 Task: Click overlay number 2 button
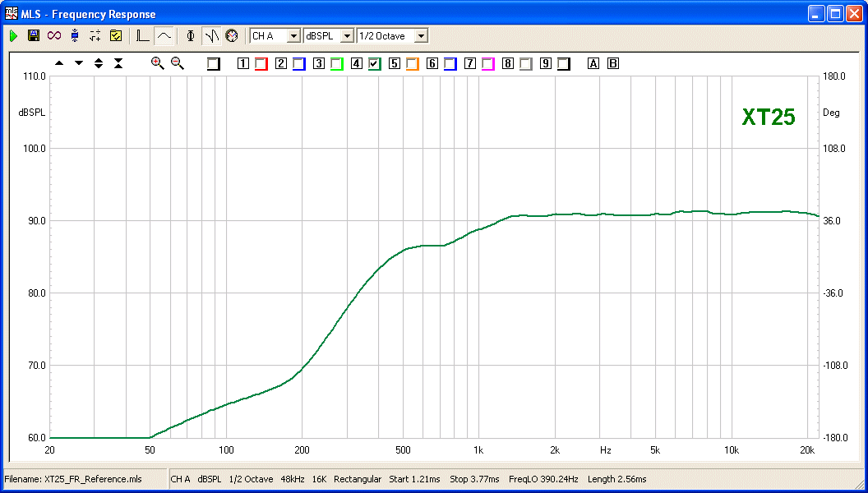(280, 63)
